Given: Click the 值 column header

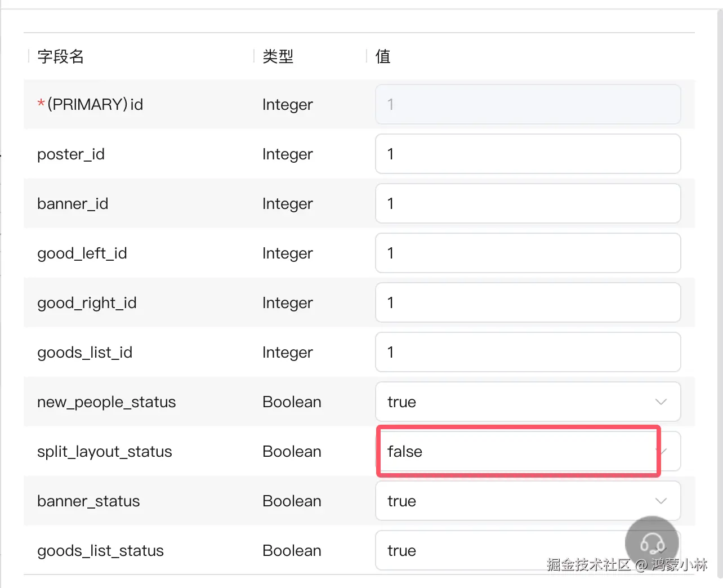Looking at the screenshot, I should (383, 56).
